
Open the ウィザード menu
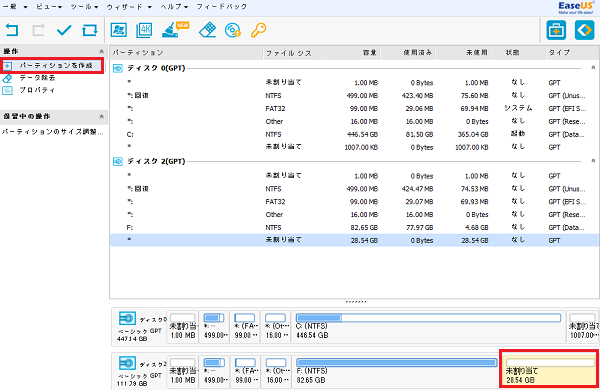click(129, 7)
